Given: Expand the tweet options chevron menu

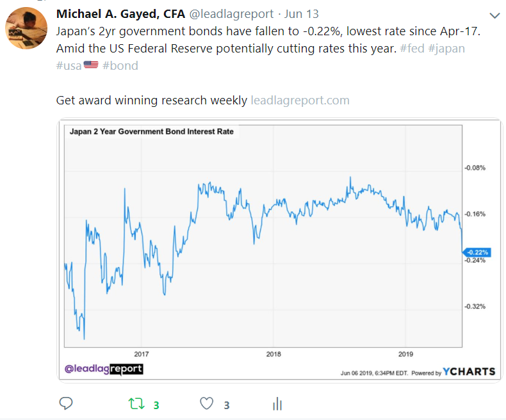Looking at the screenshot, I should pyautogui.click(x=494, y=15).
